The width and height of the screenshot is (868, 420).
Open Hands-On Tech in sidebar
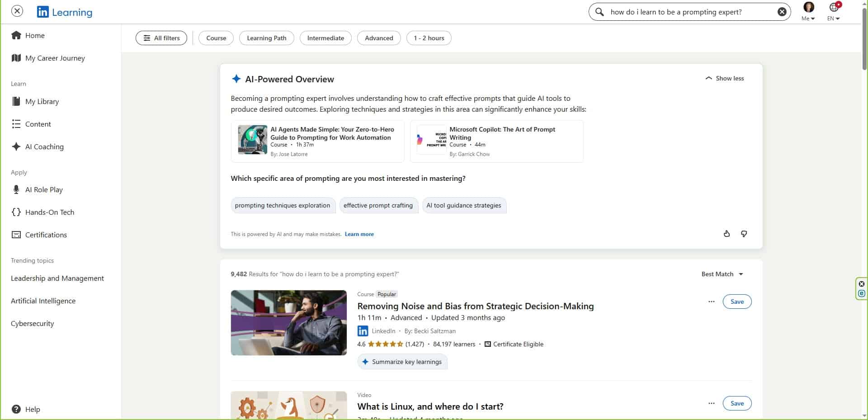pos(49,212)
